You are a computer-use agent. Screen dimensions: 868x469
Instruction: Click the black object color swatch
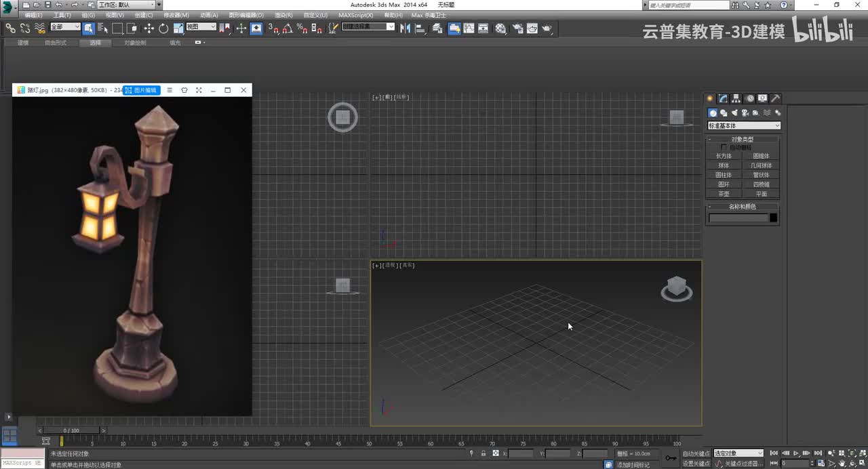point(774,218)
